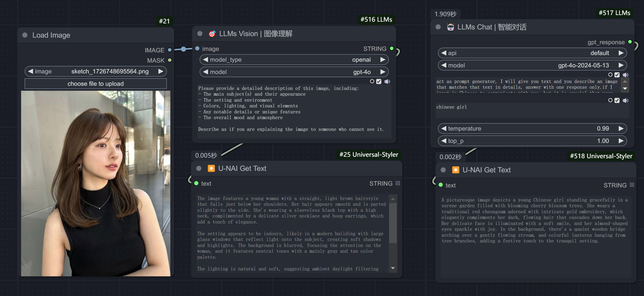Click the LLMs Chat robot icon
644x296 pixels.
point(450,27)
